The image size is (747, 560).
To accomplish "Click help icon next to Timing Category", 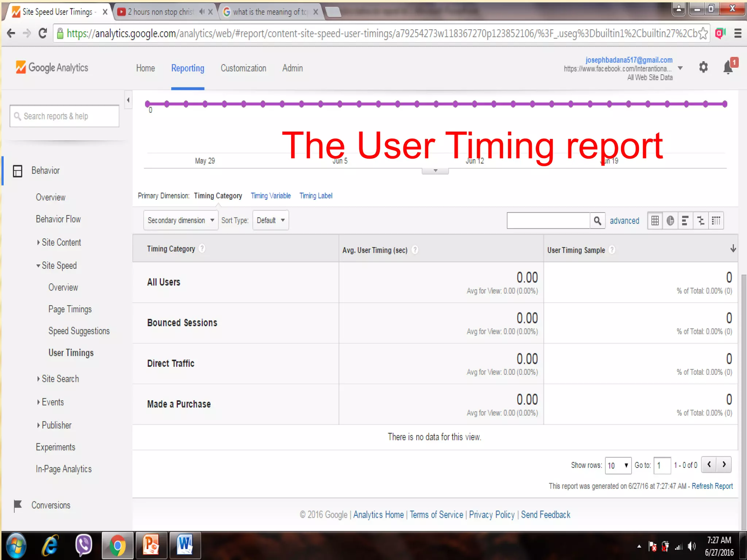I will tap(202, 249).
